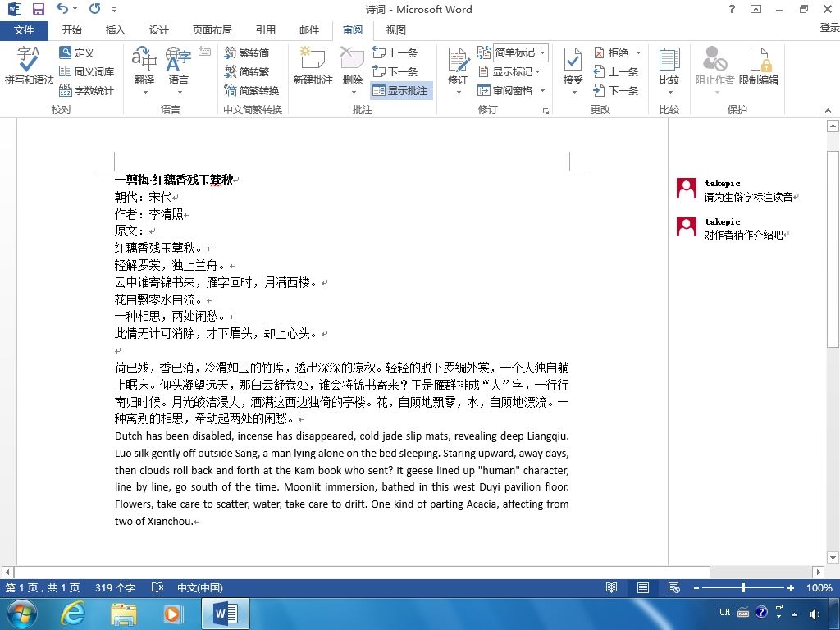Image resolution: width=840 pixels, height=630 pixels.
Task: Open the 文件 file menu
Action: [x=24, y=30]
